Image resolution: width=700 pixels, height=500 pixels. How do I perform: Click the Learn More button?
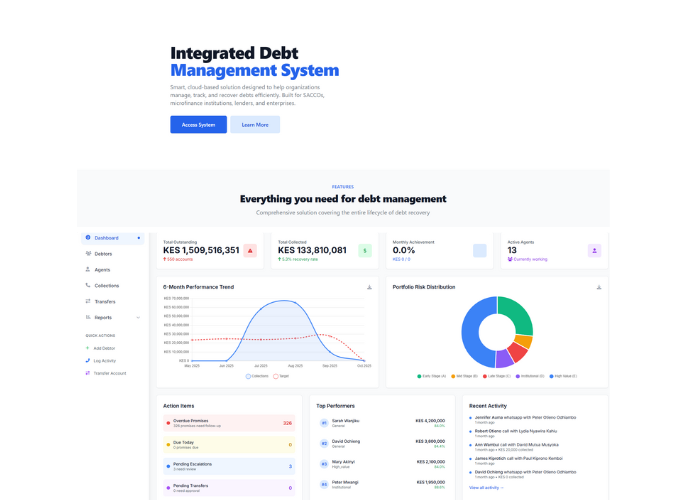tap(255, 125)
